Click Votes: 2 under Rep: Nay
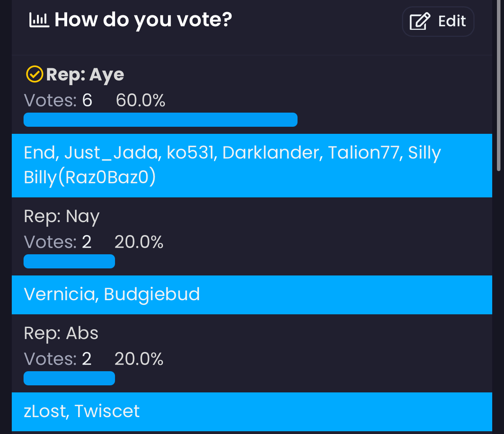The height and width of the screenshot is (434, 504). pyautogui.click(x=58, y=242)
